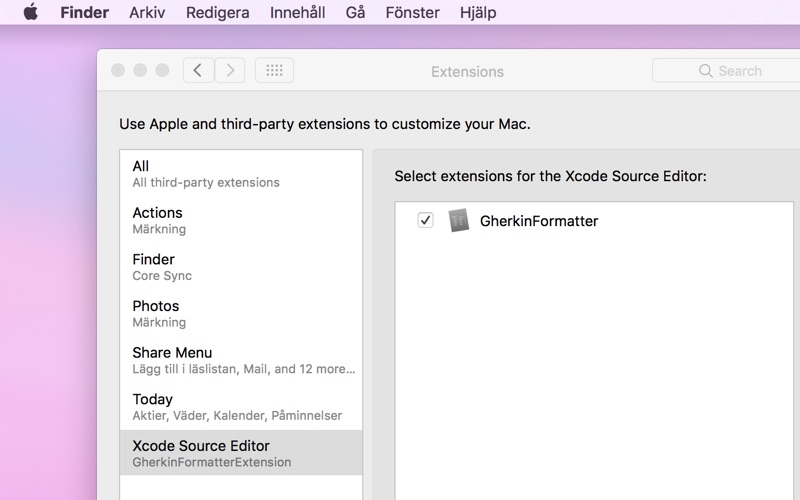Show all preferences grid button
800x500 pixels.
[x=274, y=70]
